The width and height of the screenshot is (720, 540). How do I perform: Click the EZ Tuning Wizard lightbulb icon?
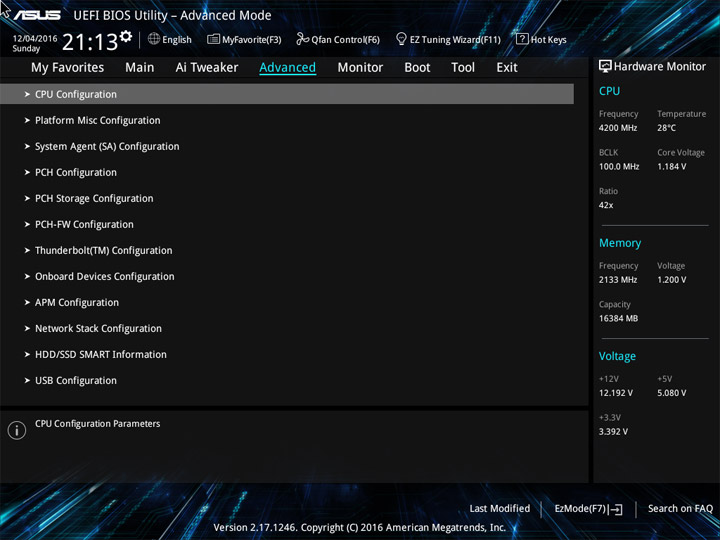point(401,39)
